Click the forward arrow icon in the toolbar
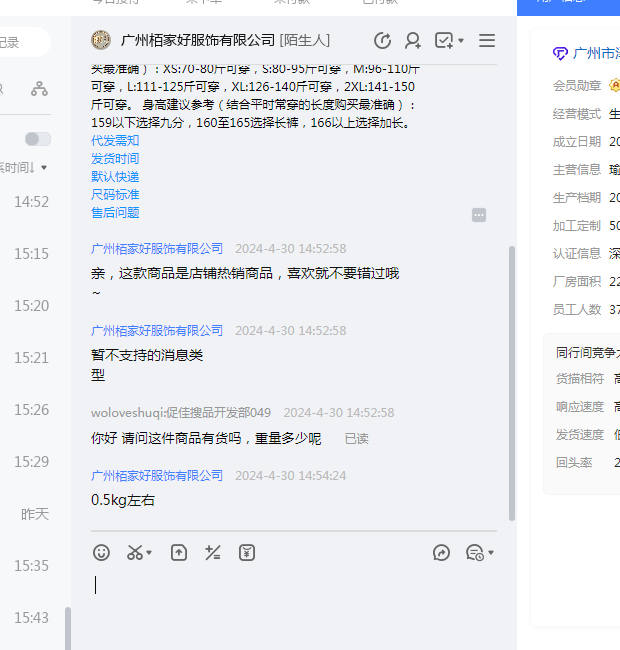Viewport: 620px width, 650px height. click(441, 552)
